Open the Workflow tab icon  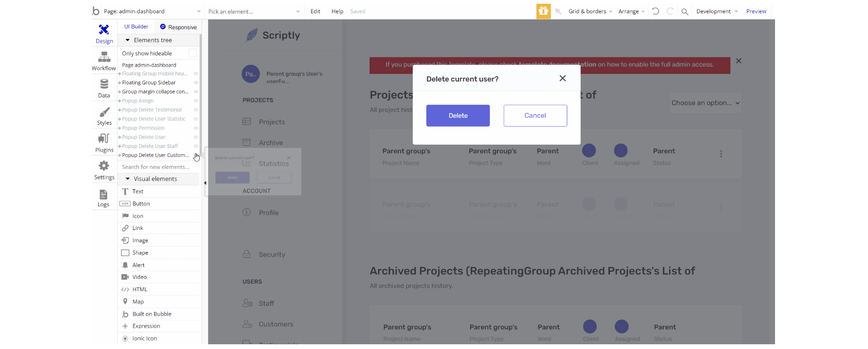coord(104,57)
